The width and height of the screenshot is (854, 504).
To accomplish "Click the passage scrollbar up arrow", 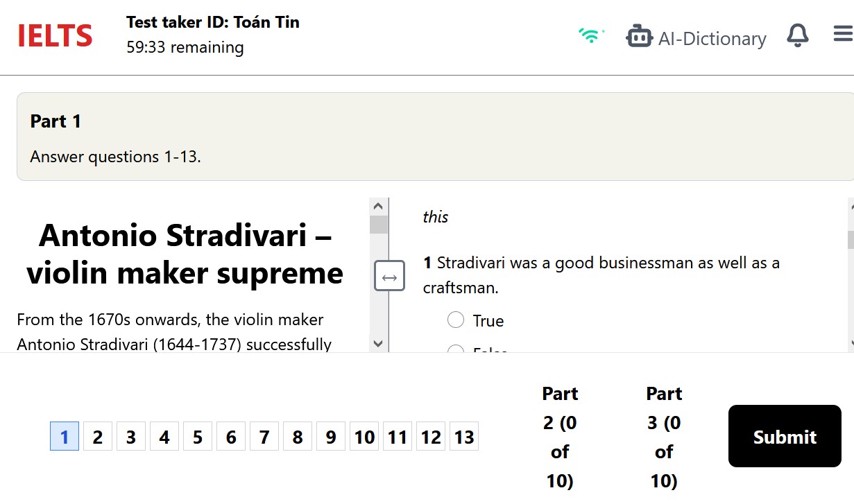I will [378, 206].
